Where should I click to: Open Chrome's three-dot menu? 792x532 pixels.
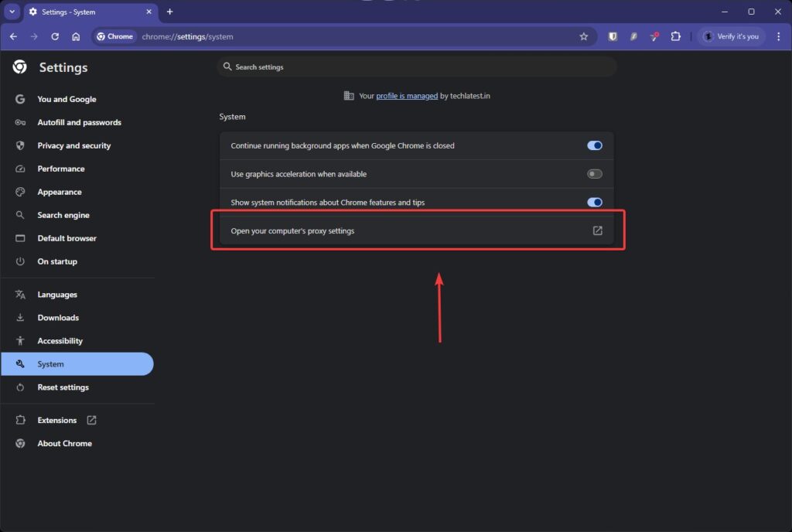778,36
